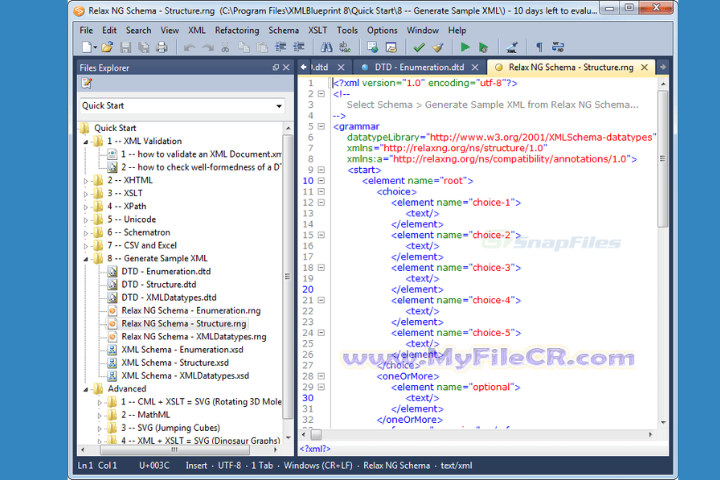720x480 pixels.
Task: Click 'Insert' mode in the status bar
Action: point(197,466)
